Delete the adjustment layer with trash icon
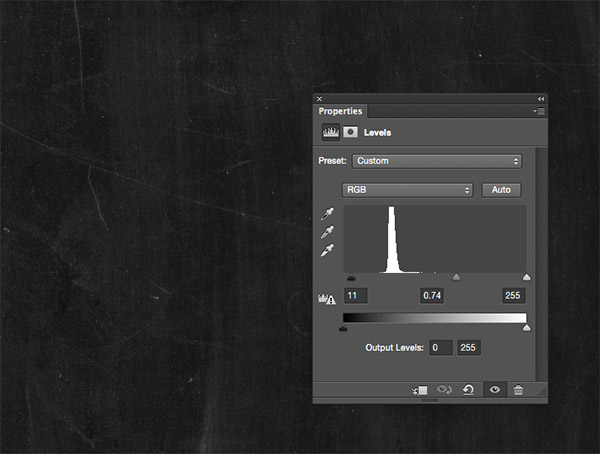The image size is (600, 454). pos(518,390)
